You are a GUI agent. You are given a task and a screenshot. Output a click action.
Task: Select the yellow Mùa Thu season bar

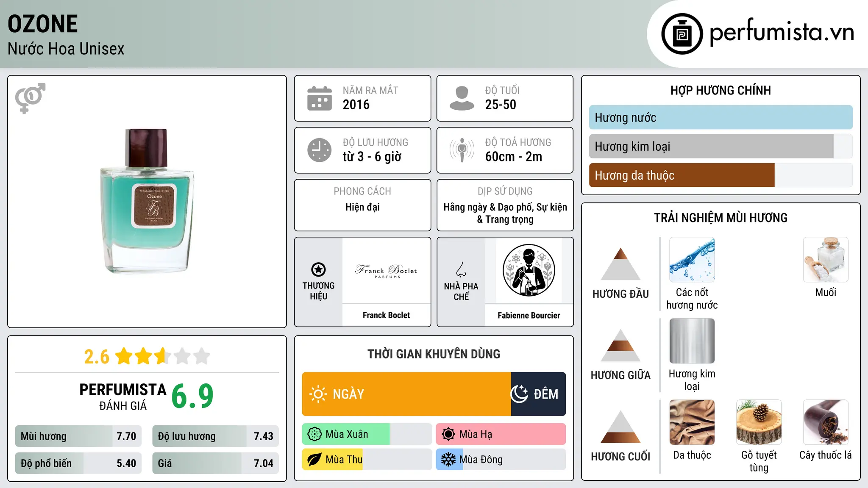pyautogui.click(x=367, y=460)
